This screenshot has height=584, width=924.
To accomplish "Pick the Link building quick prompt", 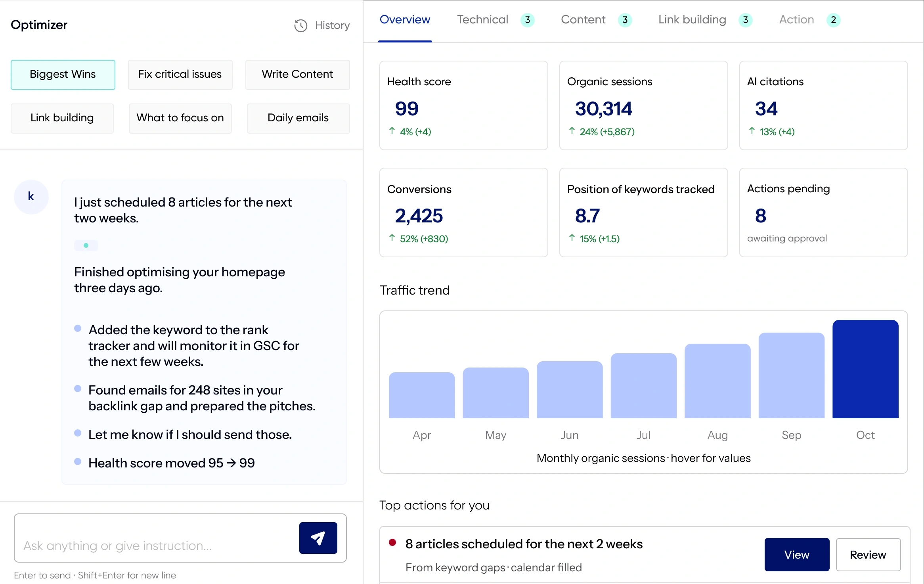I will point(62,118).
